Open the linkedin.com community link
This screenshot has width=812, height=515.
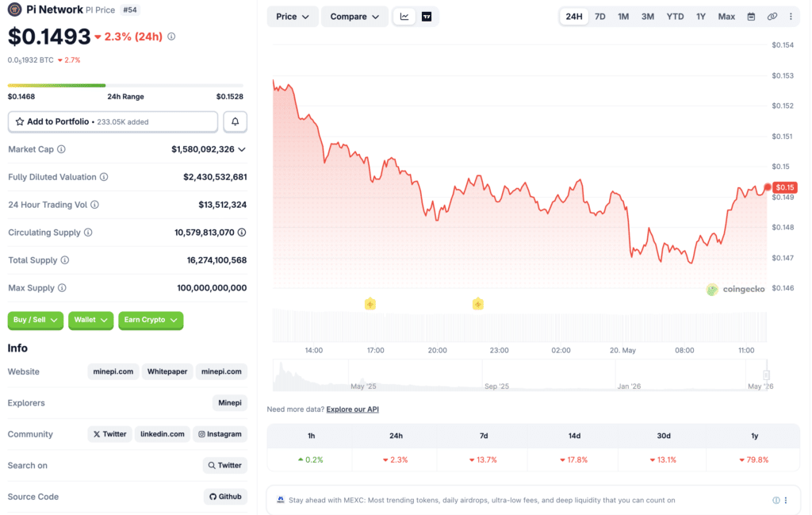tap(162, 434)
